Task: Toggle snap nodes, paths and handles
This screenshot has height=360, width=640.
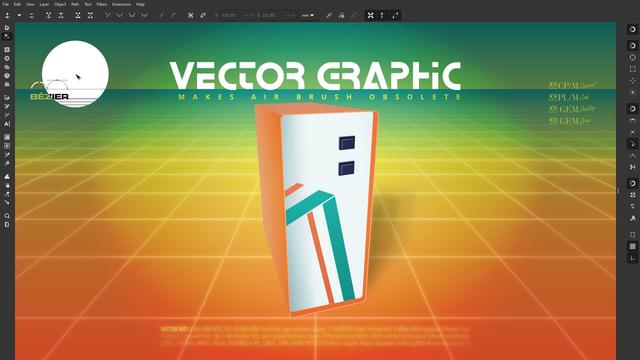Action: (632, 109)
